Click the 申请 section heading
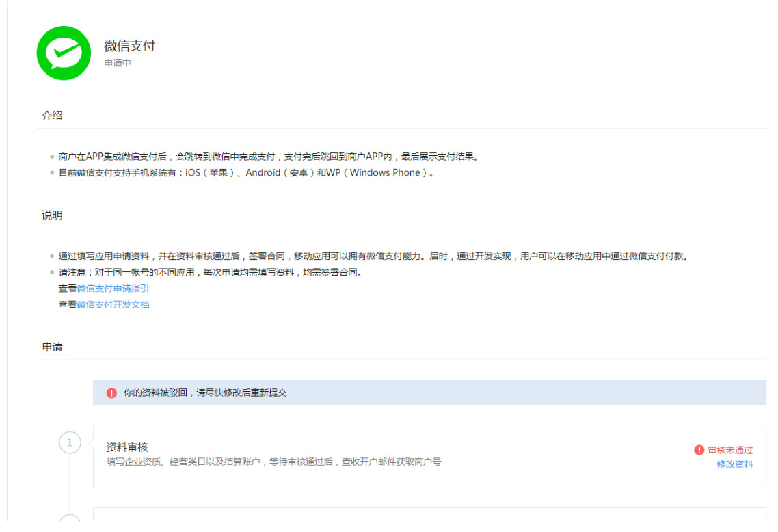This screenshot has width=778, height=532. [x=52, y=347]
